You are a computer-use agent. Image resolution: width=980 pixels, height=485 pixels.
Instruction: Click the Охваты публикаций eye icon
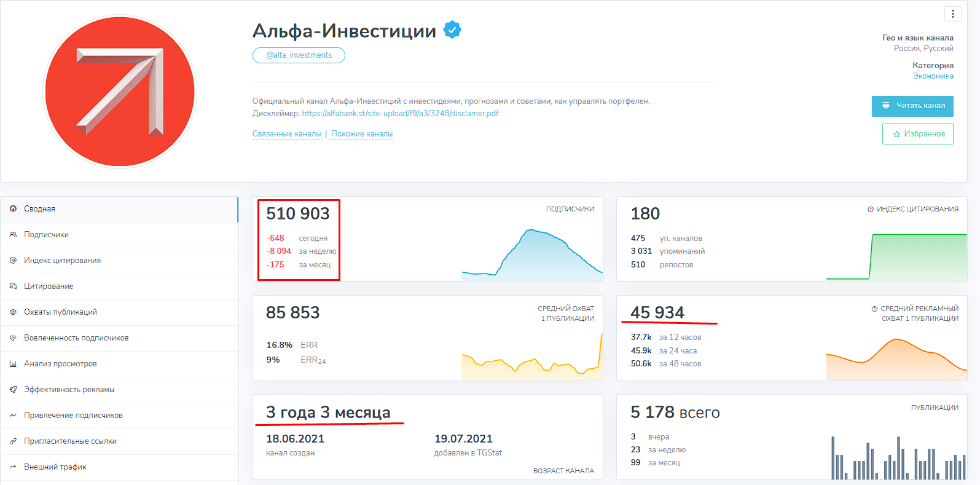point(13,312)
